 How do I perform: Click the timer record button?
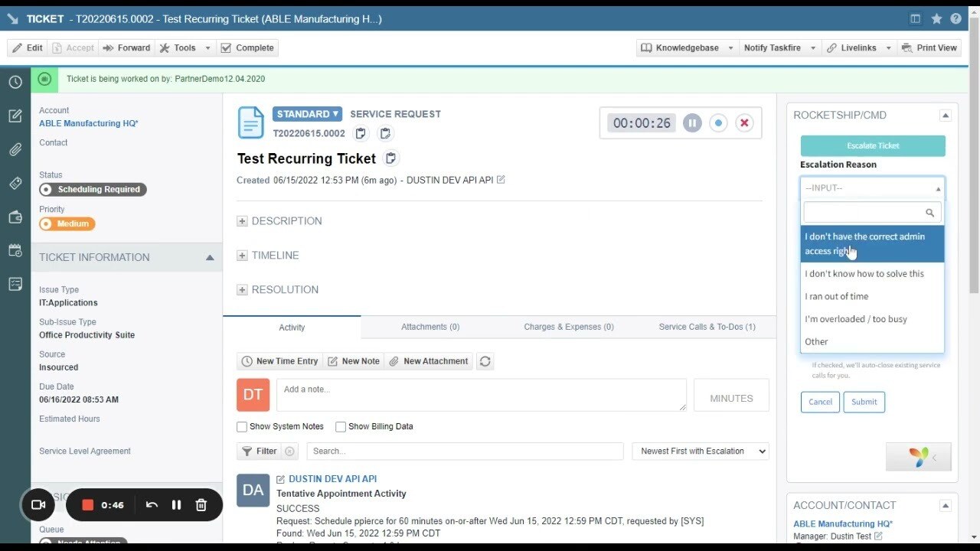718,122
